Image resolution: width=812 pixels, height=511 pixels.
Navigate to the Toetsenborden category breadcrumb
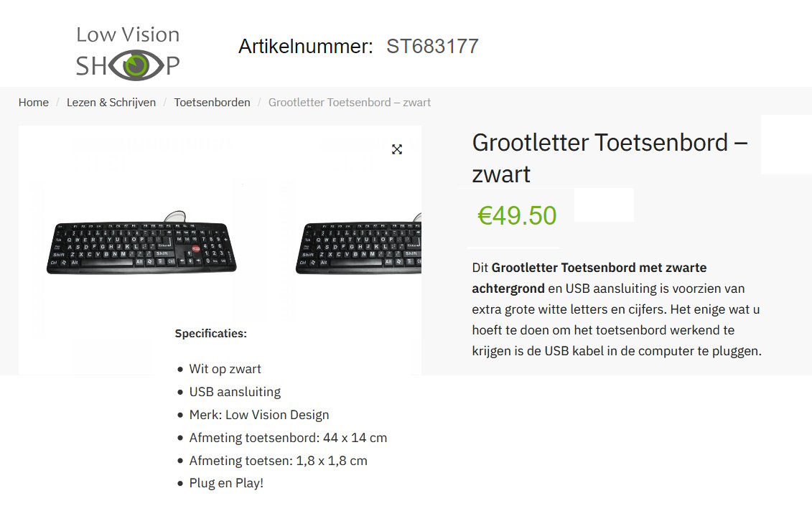coord(212,103)
